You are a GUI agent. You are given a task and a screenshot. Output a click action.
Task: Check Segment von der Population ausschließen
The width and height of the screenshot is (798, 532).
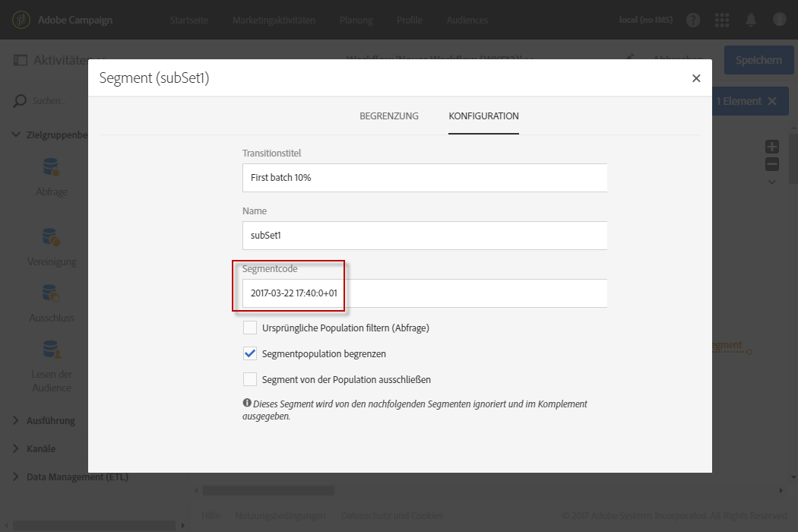(x=250, y=379)
